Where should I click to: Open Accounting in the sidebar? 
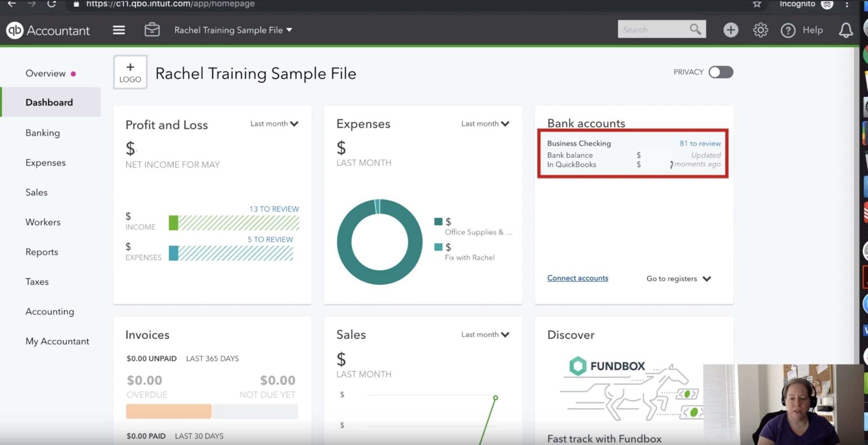click(50, 312)
